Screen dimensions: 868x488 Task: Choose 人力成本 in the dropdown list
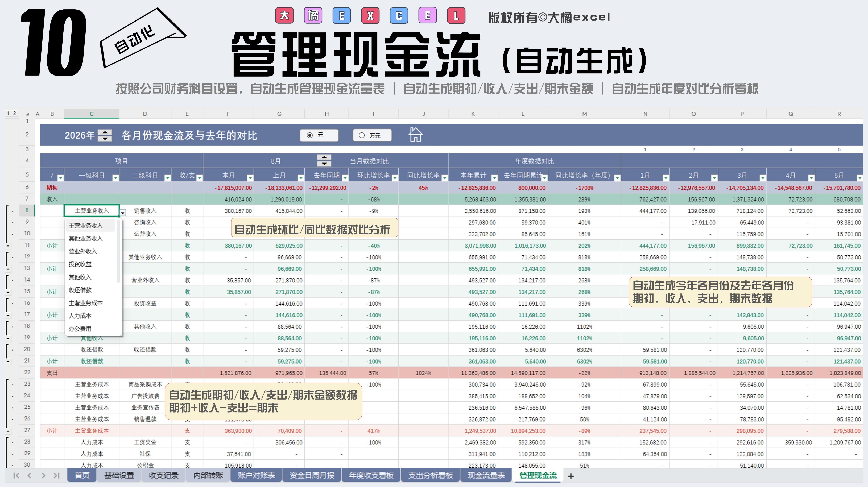pyautogui.click(x=80, y=316)
